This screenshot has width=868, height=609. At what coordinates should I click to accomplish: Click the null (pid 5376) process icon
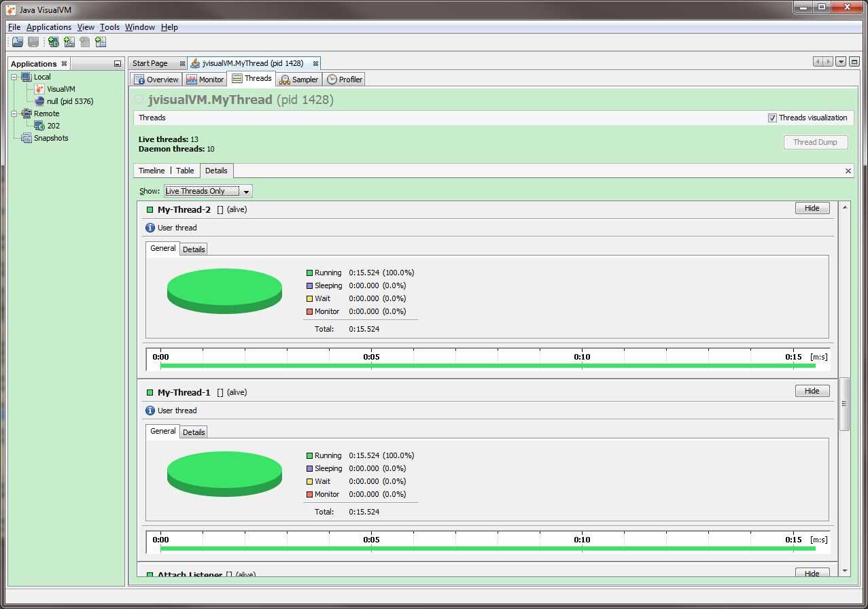coord(39,101)
